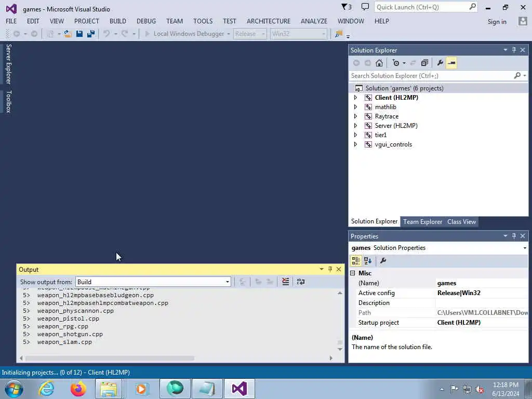The image size is (532, 399).
Task: Click Pending Changes Filter icon in Solution Explorer
Action: click(396, 63)
